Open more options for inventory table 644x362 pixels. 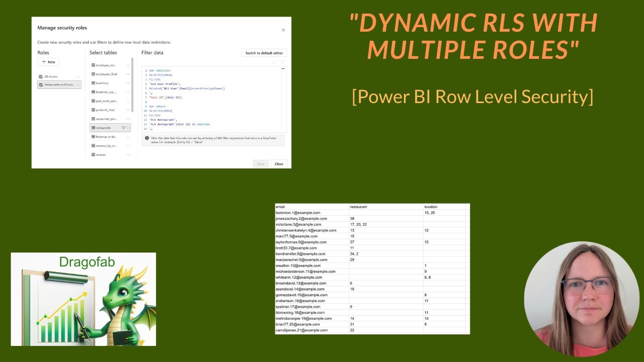tap(128, 83)
